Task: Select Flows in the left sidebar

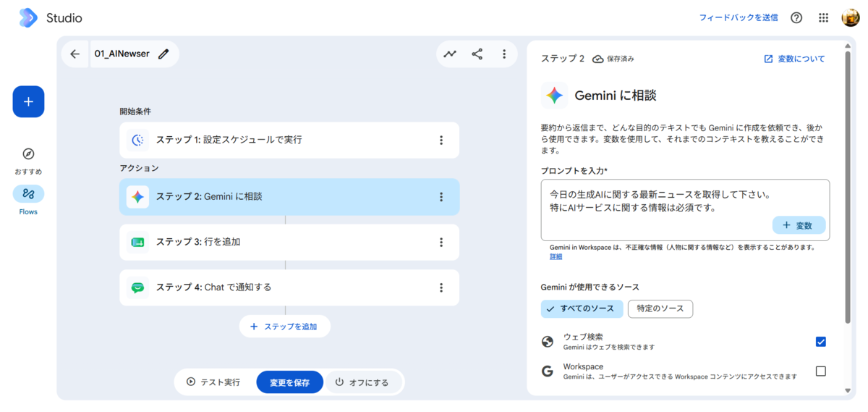Action: [28, 194]
